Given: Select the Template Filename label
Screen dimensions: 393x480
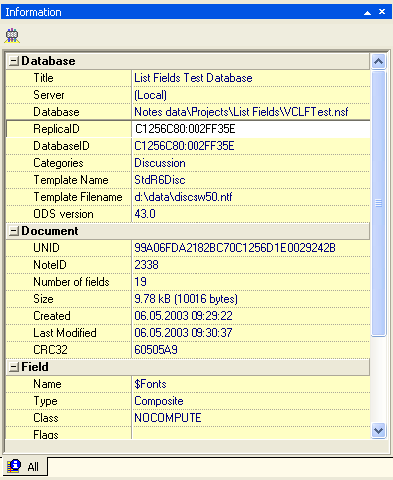Looking at the screenshot, I should (x=78, y=197).
